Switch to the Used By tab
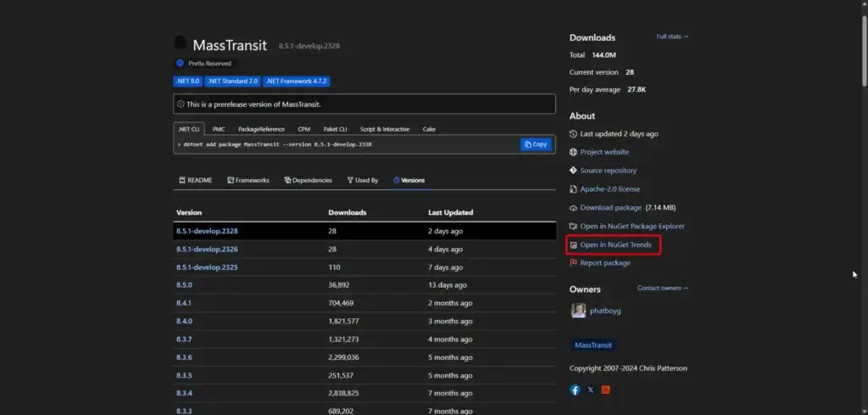This screenshot has width=868, height=415. coord(363,180)
